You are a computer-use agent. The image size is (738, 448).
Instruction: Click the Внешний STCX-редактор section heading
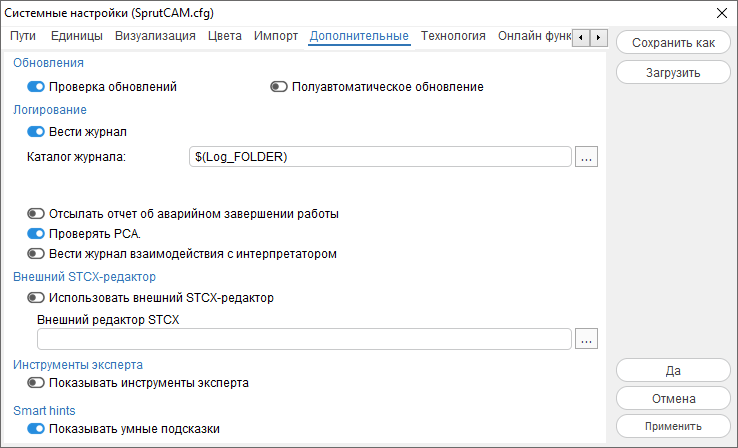click(85, 277)
